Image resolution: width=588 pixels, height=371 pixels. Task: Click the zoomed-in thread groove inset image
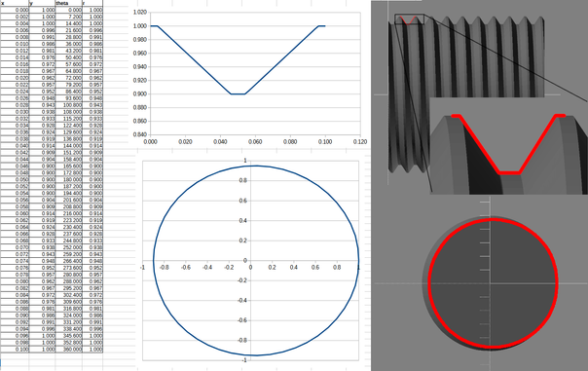point(509,146)
